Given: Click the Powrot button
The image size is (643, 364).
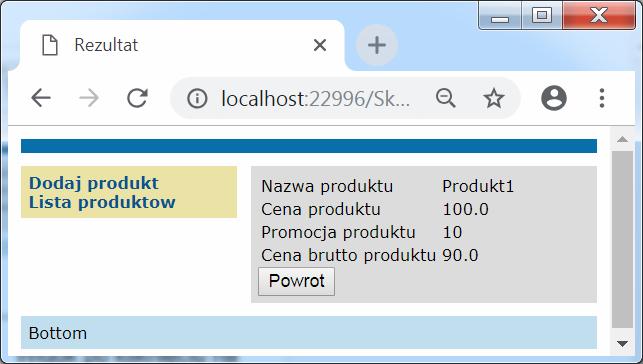Looking at the screenshot, I should click(x=296, y=281).
